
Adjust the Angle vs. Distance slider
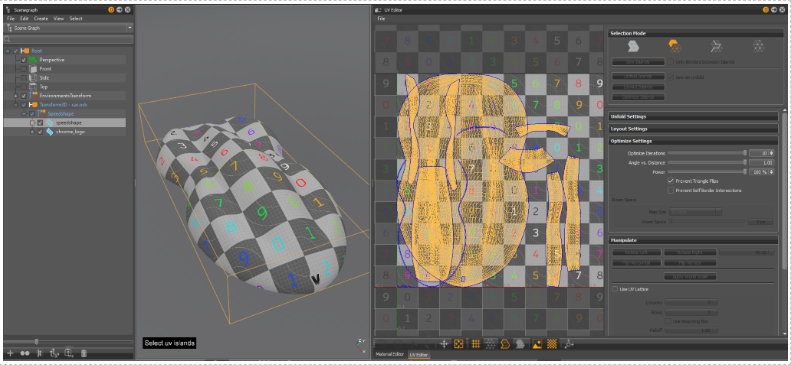pyautogui.click(x=707, y=162)
